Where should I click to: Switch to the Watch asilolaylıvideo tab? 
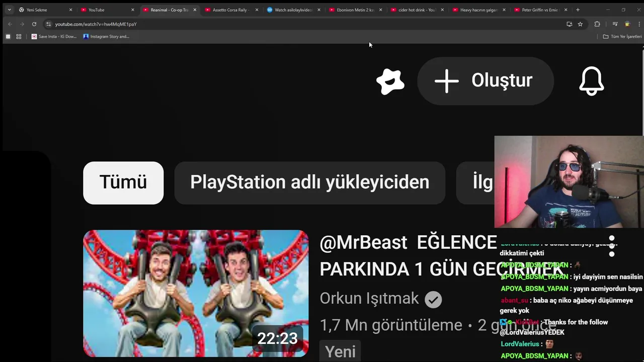point(293,10)
